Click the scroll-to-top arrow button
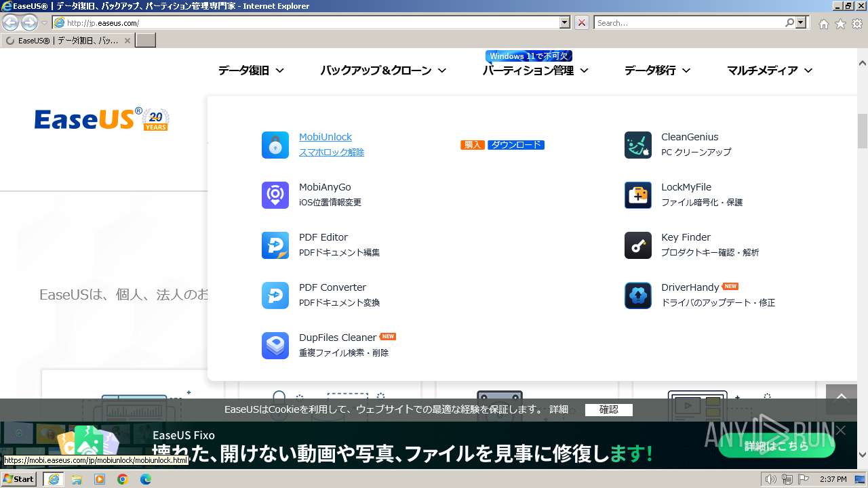The image size is (868, 488). (842, 399)
